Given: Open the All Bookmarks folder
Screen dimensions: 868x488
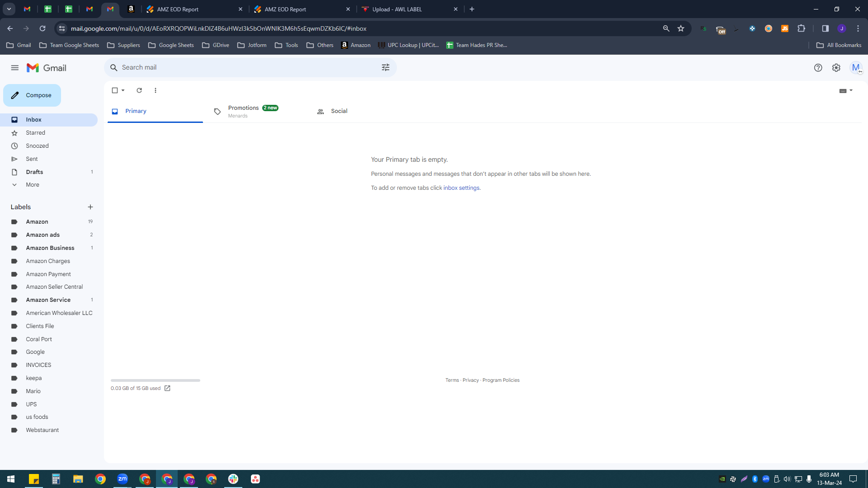Looking at the screenshot, I should (839, 45).
